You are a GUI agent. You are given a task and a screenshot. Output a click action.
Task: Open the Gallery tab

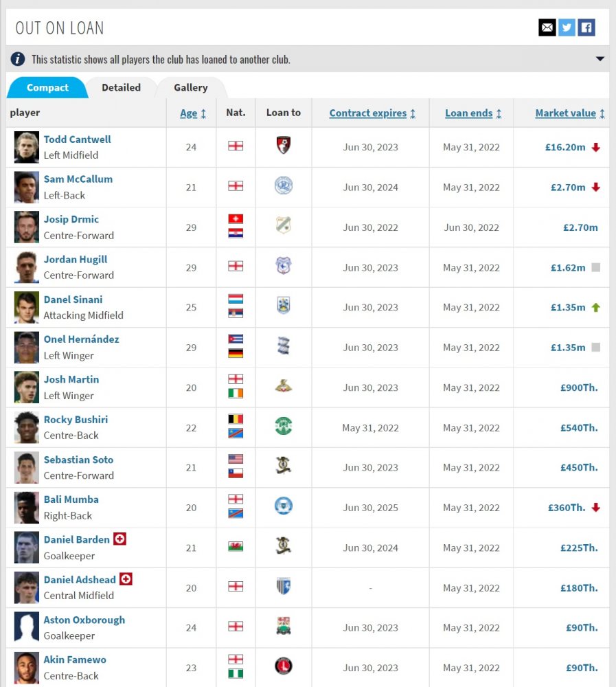point(191,88)
